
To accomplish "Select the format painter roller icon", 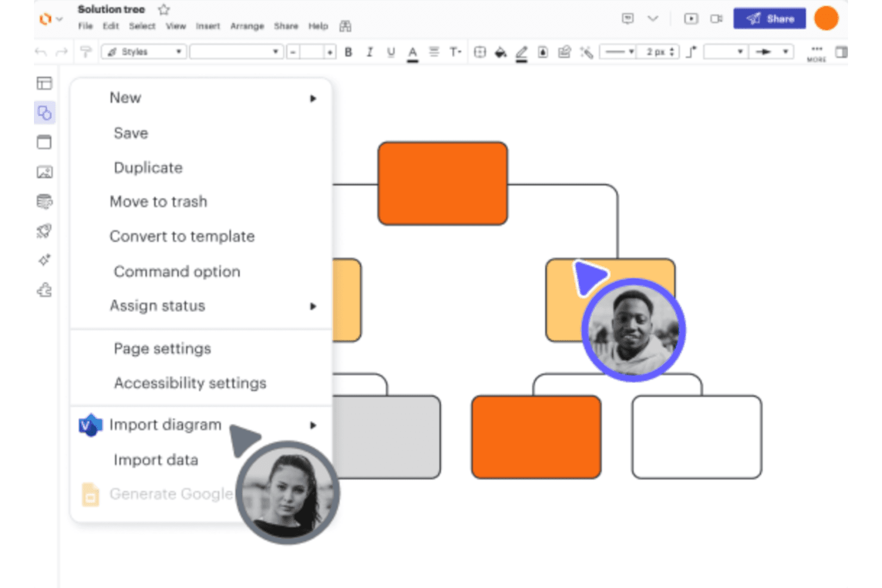I will [x=86, y=52].
